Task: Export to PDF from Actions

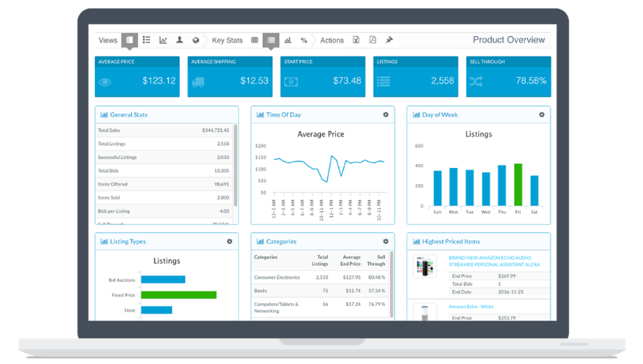Action: point(372,40)
